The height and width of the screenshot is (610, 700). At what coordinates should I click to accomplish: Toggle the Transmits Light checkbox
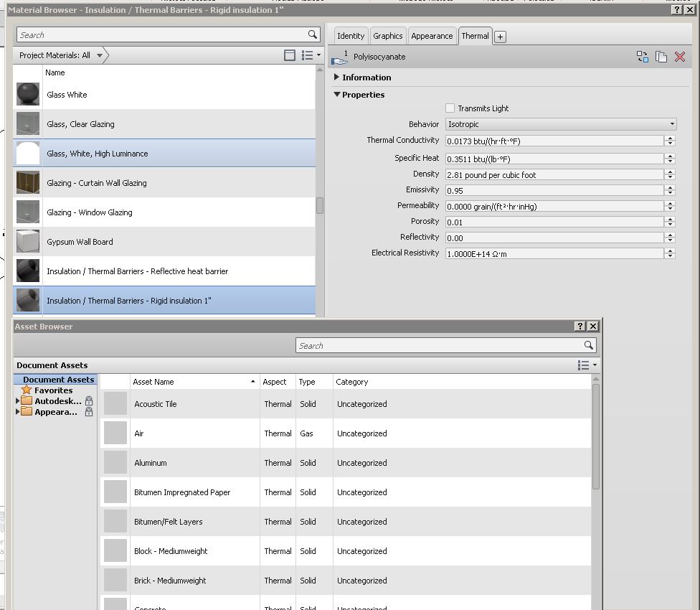coord(450,108)
